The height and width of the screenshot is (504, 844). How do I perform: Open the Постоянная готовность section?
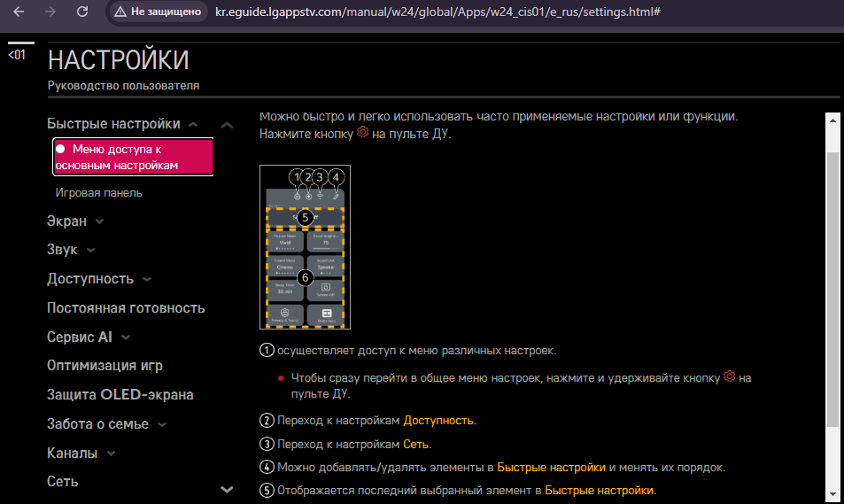(126, 308)
